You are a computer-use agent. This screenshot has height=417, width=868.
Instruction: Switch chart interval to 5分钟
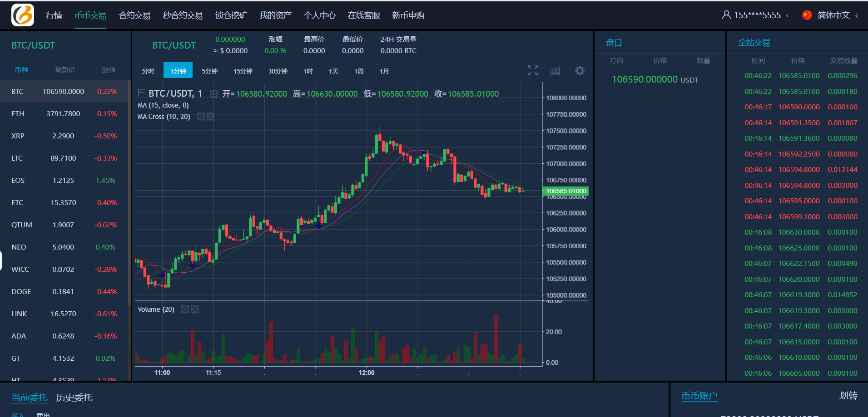click(209, 71)
